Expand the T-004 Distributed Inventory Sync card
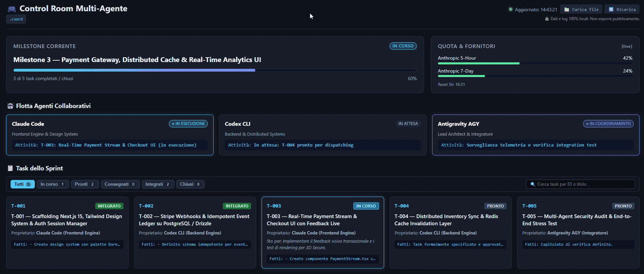 450,232
